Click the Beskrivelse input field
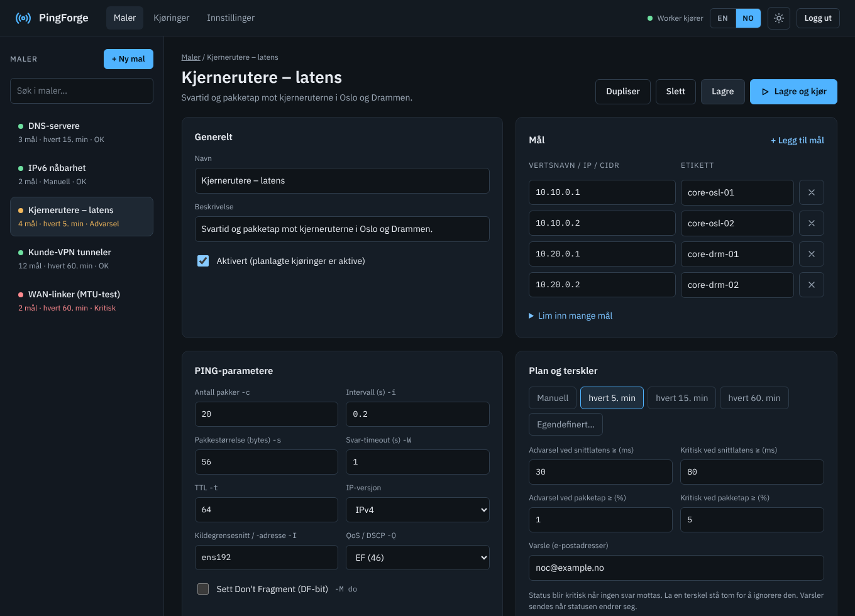 coord(342,229)
